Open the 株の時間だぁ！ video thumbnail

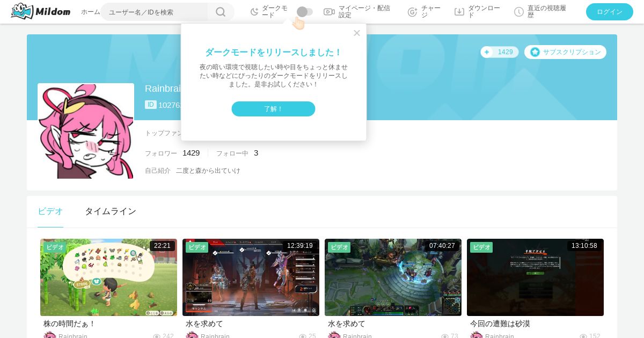tap(108, 277)
